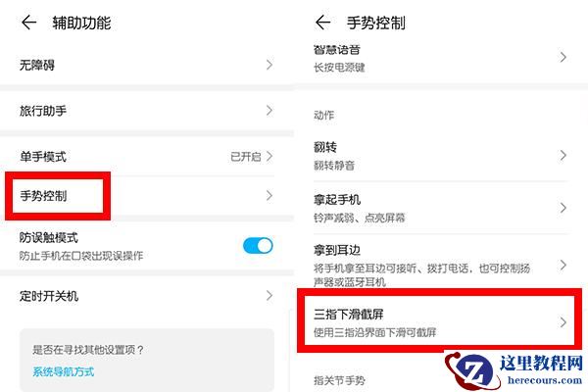588x392 pixels.
Task: Tap the arrow next to 定时开关机
Action: [269, 296]
